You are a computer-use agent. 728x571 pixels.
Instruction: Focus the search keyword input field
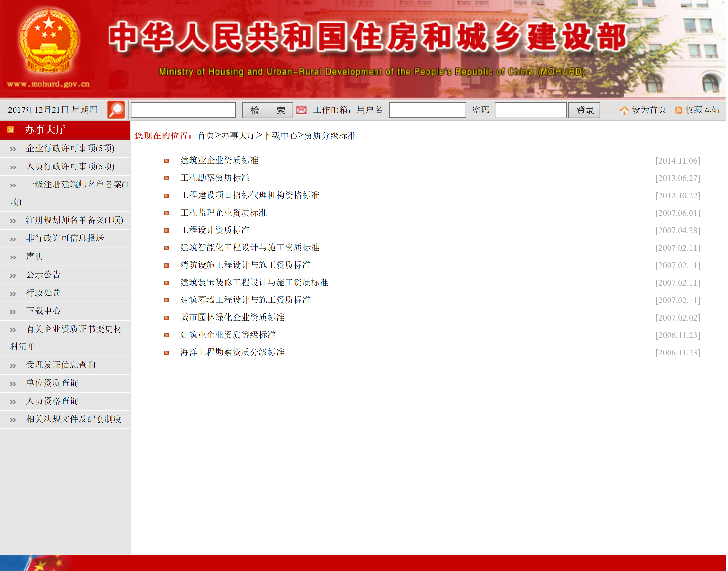tap(183, 110)
